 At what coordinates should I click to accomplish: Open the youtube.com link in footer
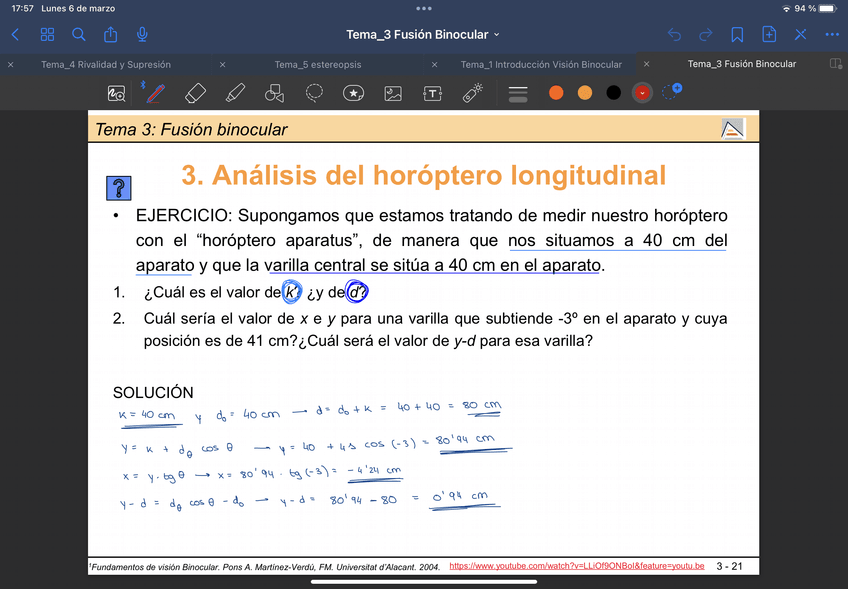click(576, 566)
